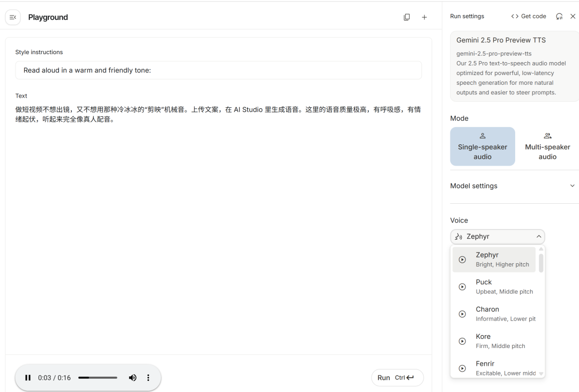Click the audio progress slider
The height and width of the screenshot is (392, 579).
pos(98,378)
